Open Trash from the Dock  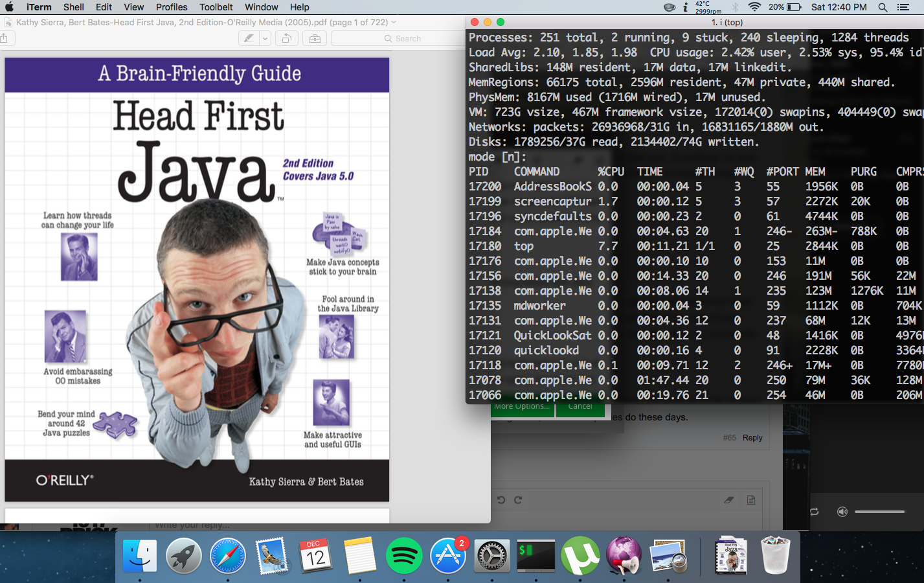775,555
